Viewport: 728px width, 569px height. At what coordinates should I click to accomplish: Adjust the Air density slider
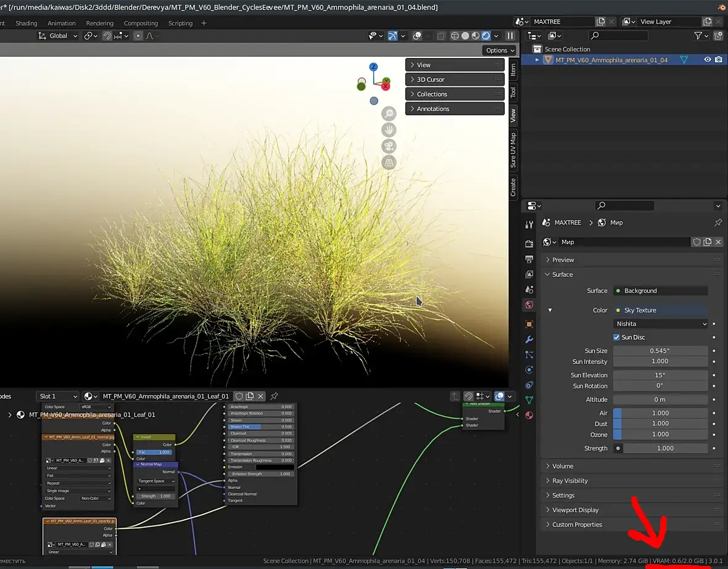660,413
